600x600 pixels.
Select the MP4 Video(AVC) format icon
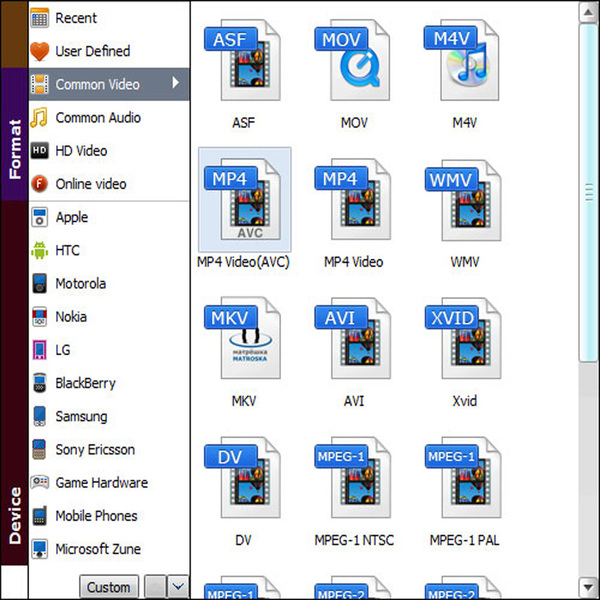pos(244,199)
